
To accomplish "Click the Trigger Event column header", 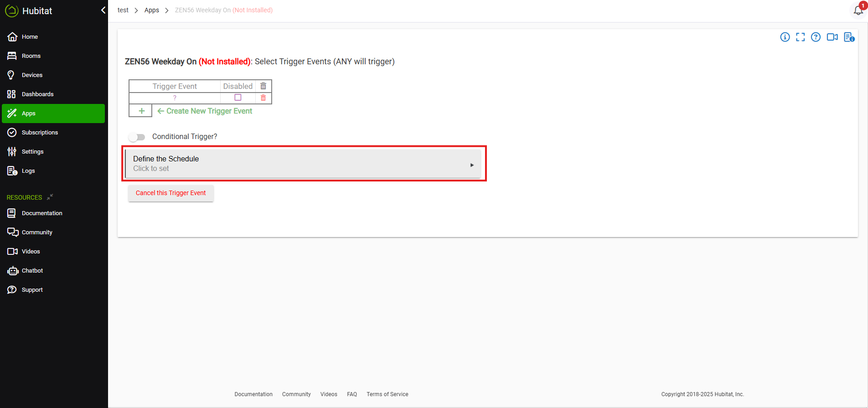I will pyautogui.click(x=175, y=86).
